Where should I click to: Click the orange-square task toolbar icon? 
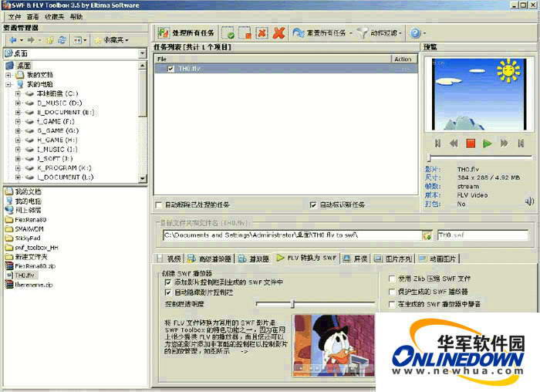245,33
